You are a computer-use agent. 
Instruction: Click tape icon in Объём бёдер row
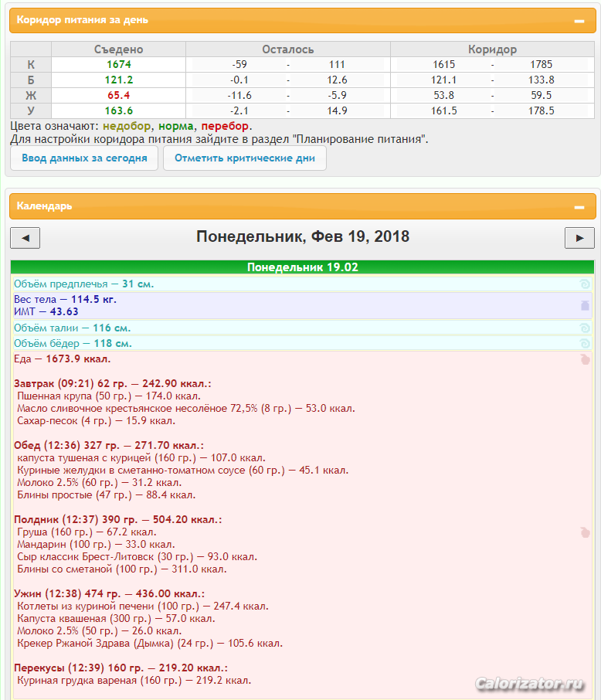click(x=585, y=343)
